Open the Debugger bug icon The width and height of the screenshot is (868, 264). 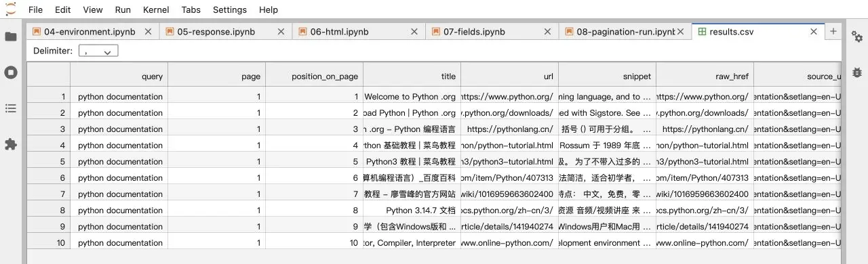[857, 72]
